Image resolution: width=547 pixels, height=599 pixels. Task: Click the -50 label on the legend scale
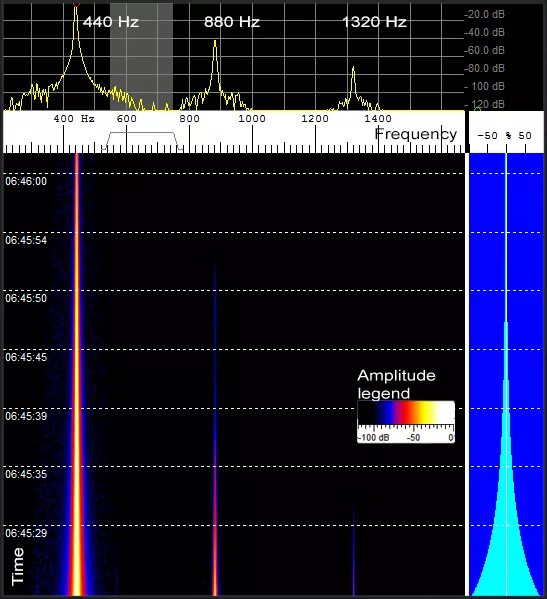(x=414, y=438)
